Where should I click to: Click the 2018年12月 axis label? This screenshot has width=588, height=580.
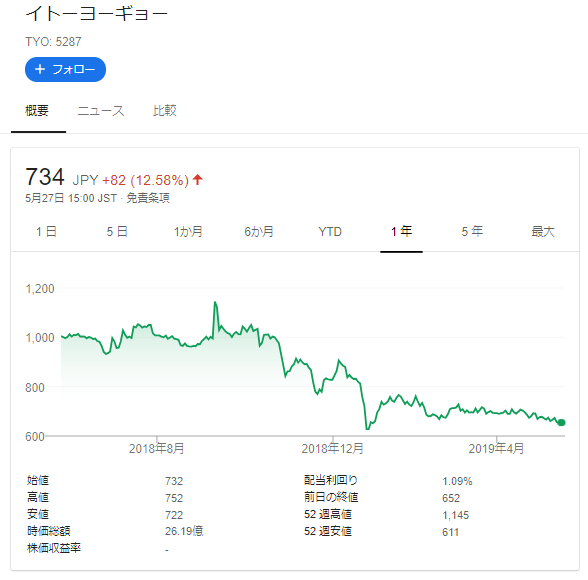point(333,448)
